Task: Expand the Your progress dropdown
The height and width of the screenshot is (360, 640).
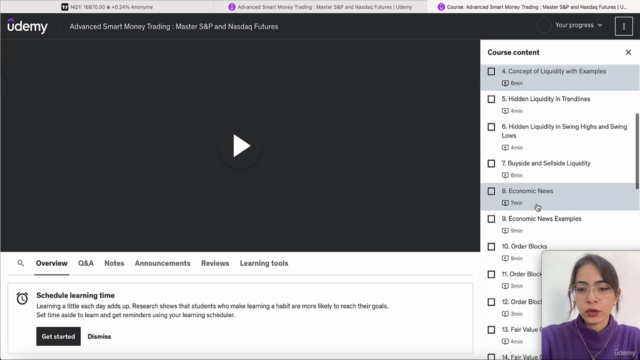Action: tap(578, 25)
